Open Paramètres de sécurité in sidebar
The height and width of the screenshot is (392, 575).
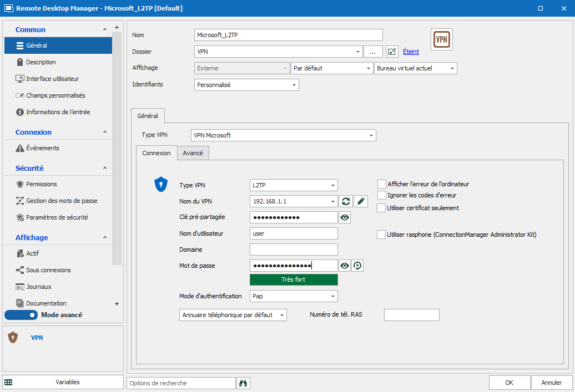(57, 217)
